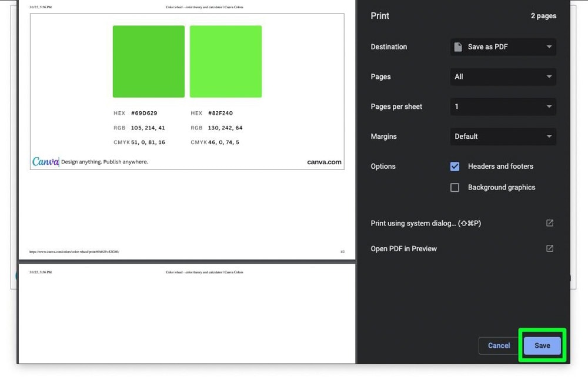Click the darker green #69D629 swatch
This screenshot has width=588, height=379.
point(148,61)
